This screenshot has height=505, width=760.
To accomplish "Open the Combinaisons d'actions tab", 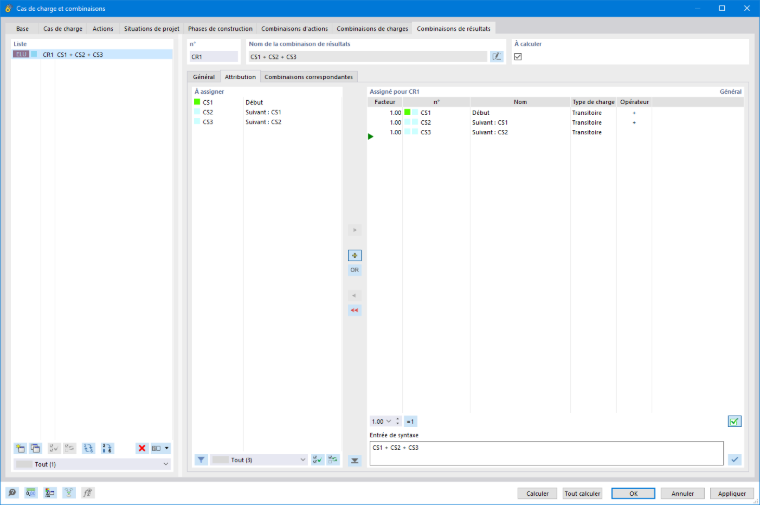I will click(295, 29).
